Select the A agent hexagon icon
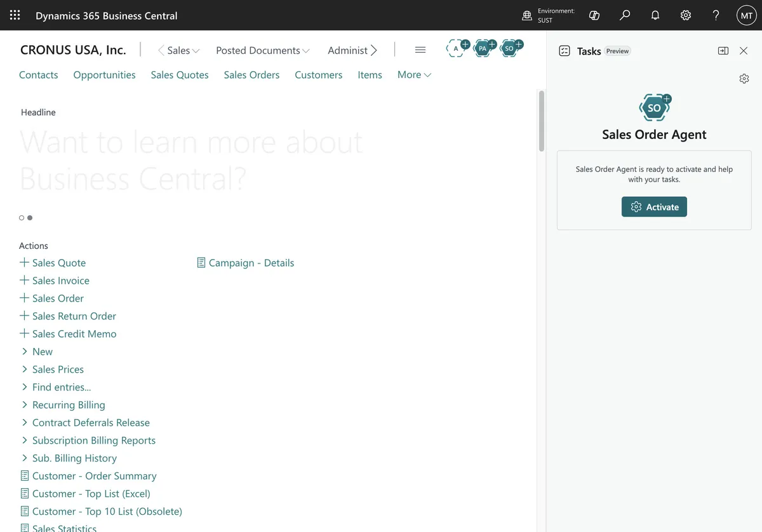Screen dimensions: 762x532 (x=457, y=48)
